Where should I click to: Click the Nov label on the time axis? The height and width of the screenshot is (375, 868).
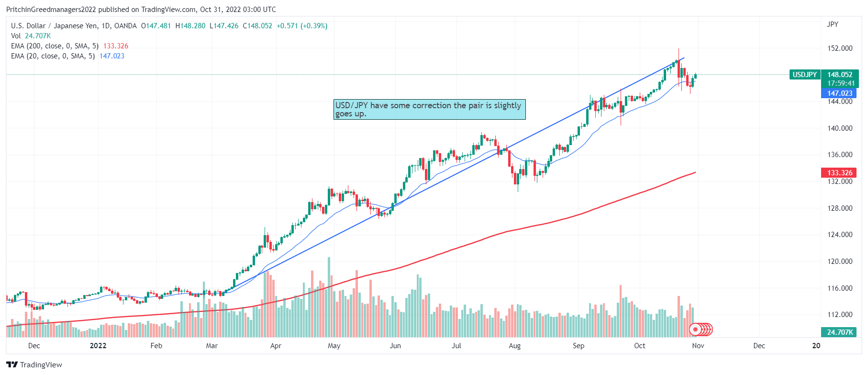[698, 345]
